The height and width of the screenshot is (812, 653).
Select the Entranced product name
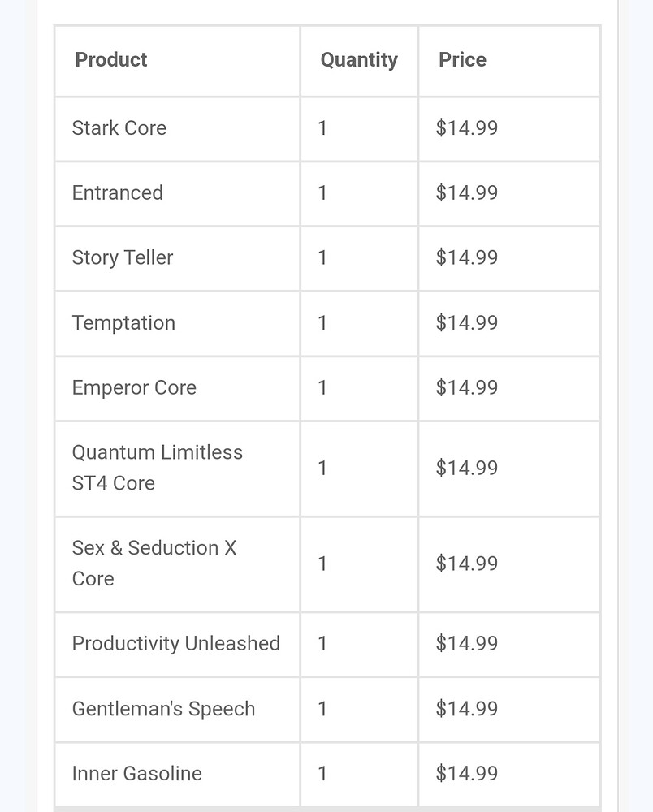coord(118,192)
